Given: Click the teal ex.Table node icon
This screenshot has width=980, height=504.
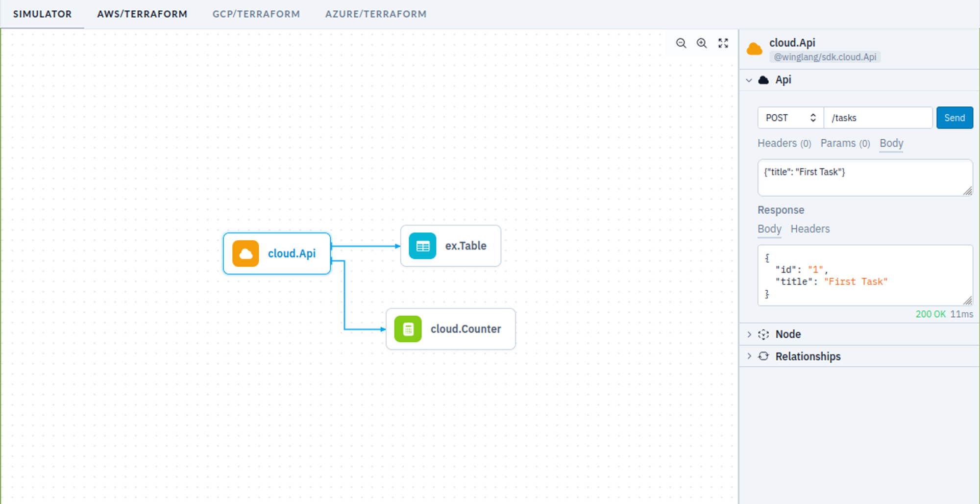Looking at the screenshot, I should pyautogui.click(x=422, y=246).
